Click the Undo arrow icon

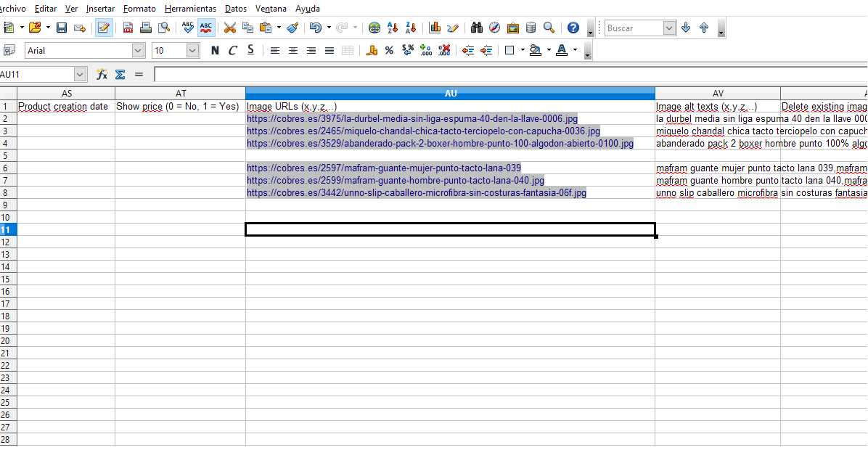[x=316, y=28]
